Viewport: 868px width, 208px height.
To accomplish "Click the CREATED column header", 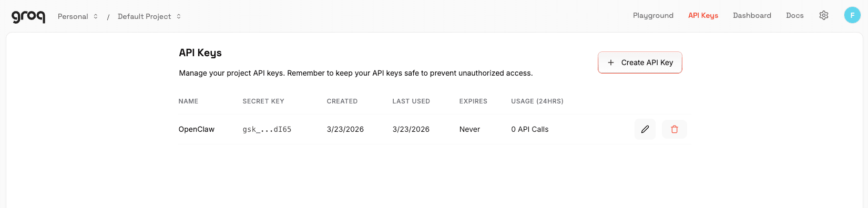I will point(342,101).
